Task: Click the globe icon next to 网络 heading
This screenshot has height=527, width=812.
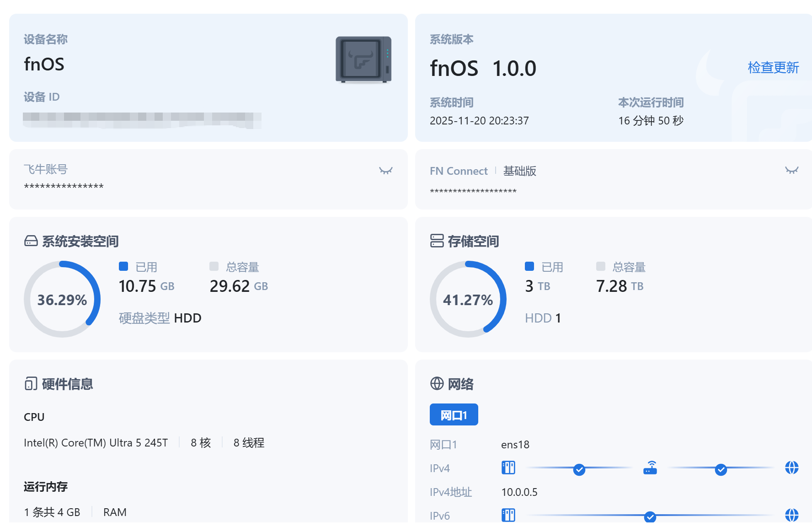Action: [x=437, y=383]
